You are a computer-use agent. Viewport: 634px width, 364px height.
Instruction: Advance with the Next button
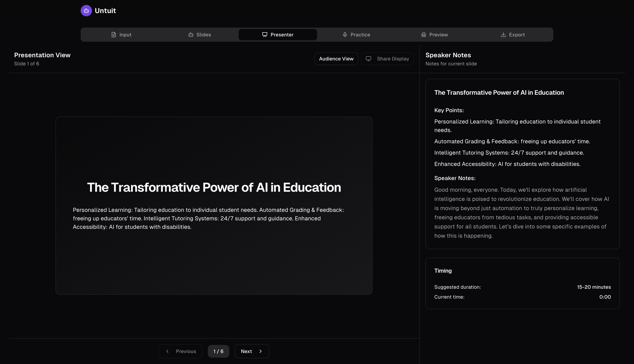click(252, 351)
